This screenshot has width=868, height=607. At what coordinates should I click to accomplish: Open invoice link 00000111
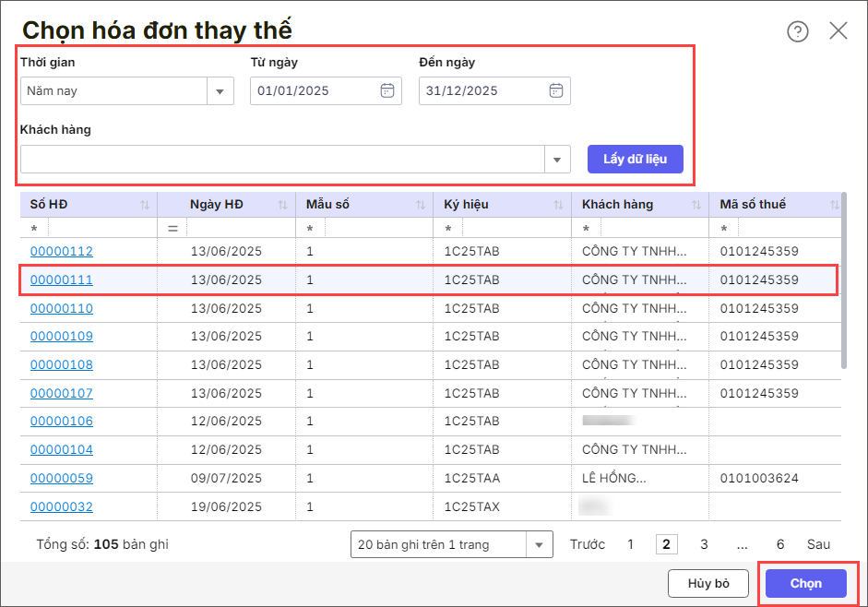click(x=62, y=280)
